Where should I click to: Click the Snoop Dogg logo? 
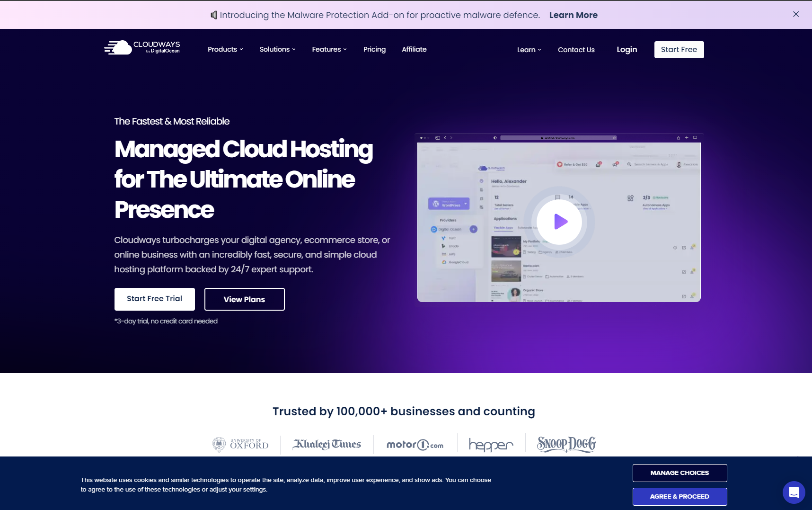click(x=566, y=444)
